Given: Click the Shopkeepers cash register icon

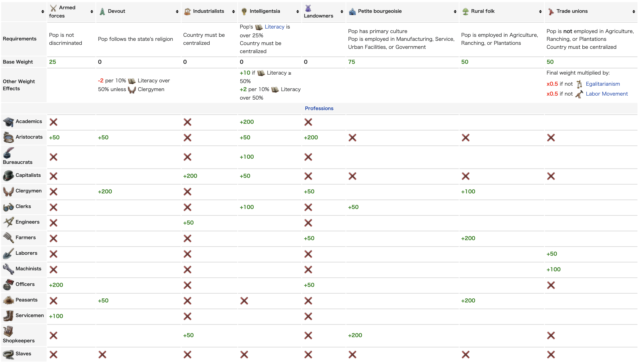Looking at the screenshot, I should tap(8, 331).
